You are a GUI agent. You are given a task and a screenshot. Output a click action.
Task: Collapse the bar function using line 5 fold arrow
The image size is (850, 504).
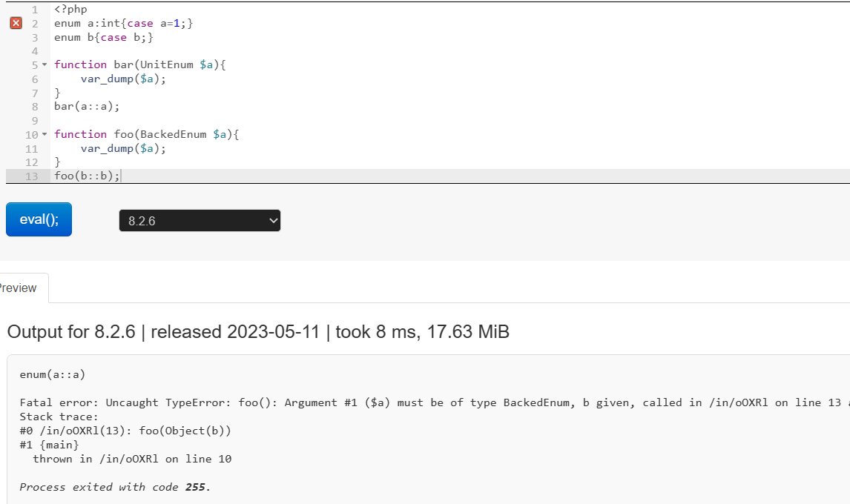click(x=45, y=64)
